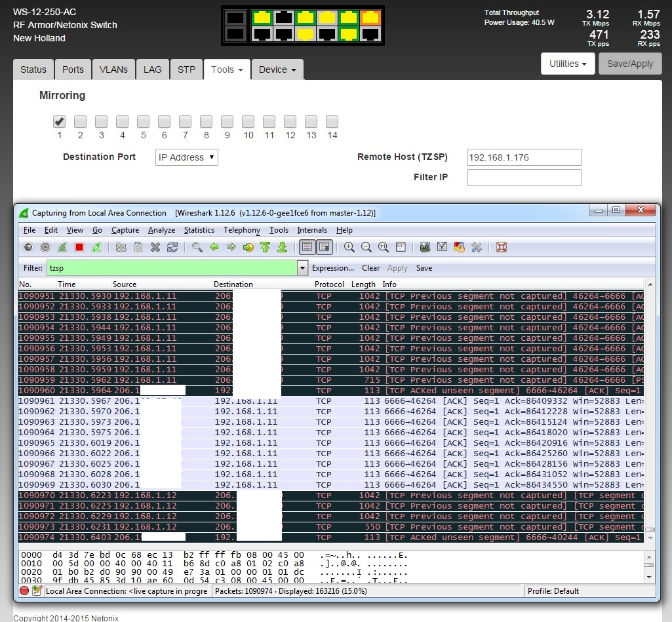Uncheck mirroring for port 1
Viewport: 672px width, 622px height.
click(x=59, y=122)
